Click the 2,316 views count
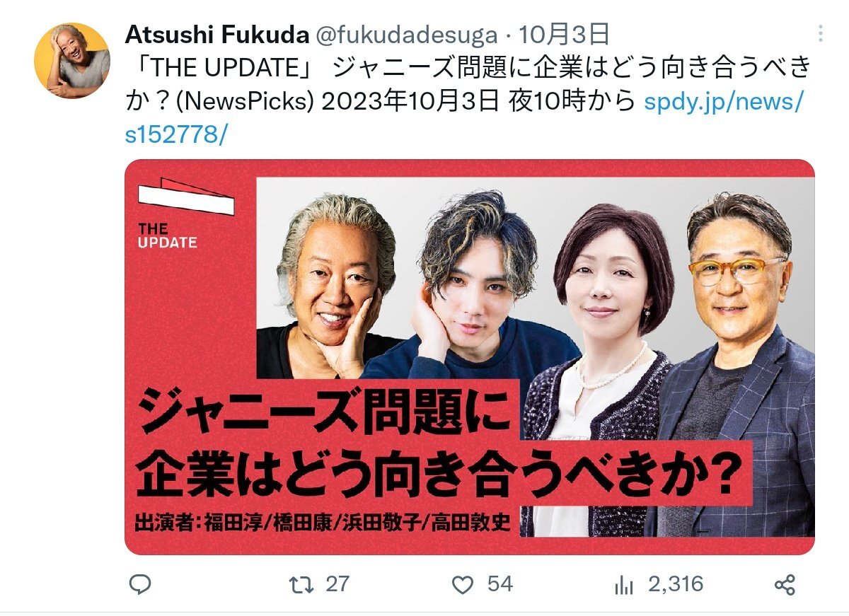Viewport: 849px width, 616px height. click(676, 584)
